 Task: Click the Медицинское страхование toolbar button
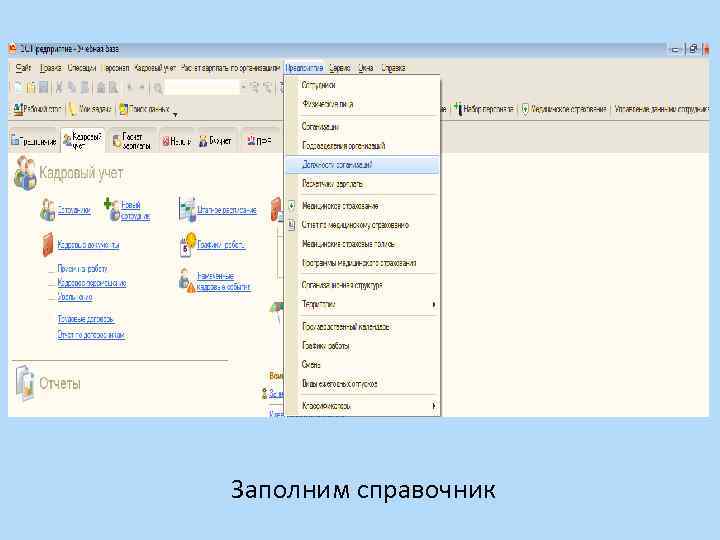563,109
